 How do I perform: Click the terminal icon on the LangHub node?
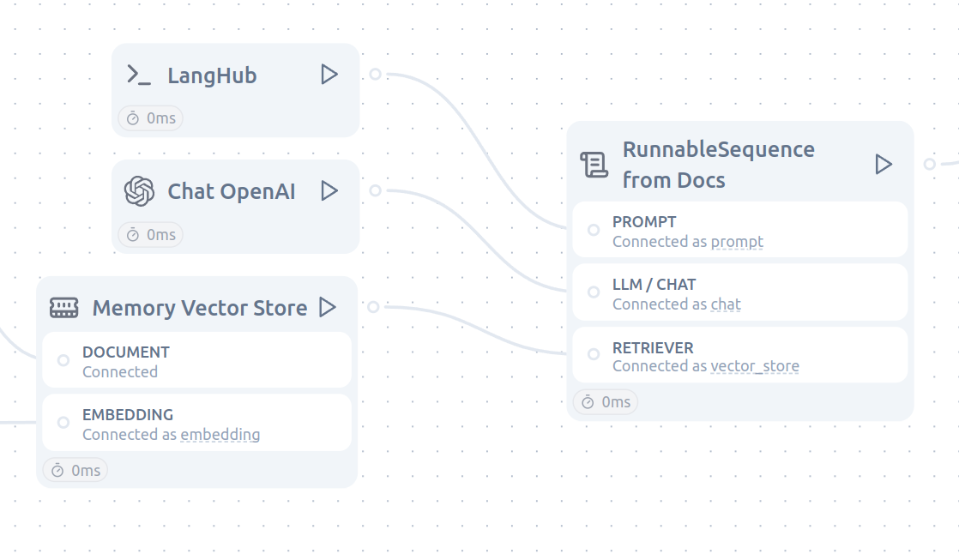pyautogui.click(x=139, y=75)
